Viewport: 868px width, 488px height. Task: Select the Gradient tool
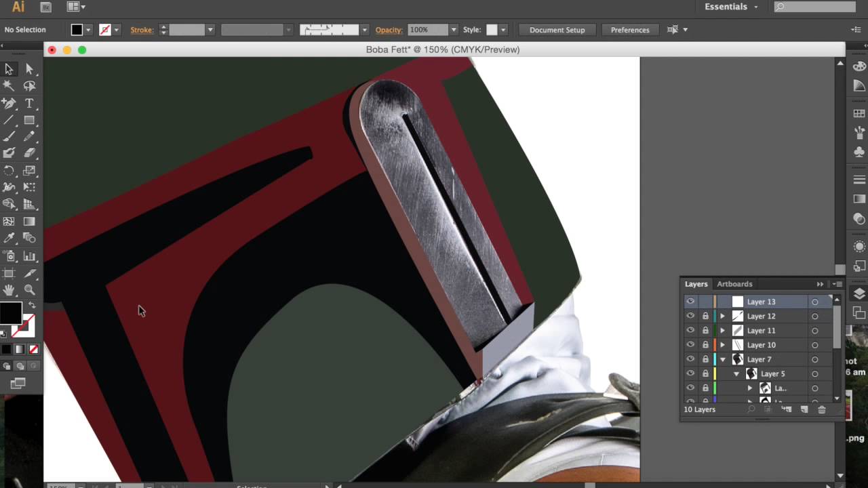29,222
